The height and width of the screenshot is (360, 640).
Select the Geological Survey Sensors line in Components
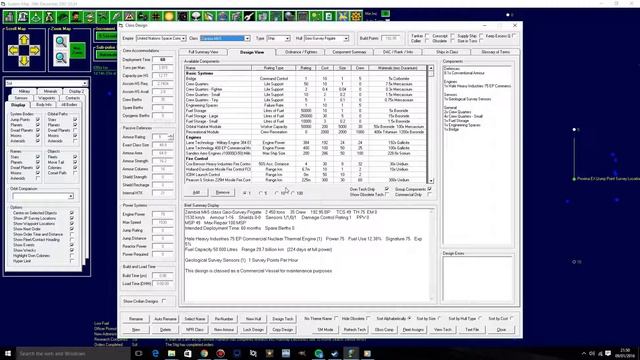[467, 99]
